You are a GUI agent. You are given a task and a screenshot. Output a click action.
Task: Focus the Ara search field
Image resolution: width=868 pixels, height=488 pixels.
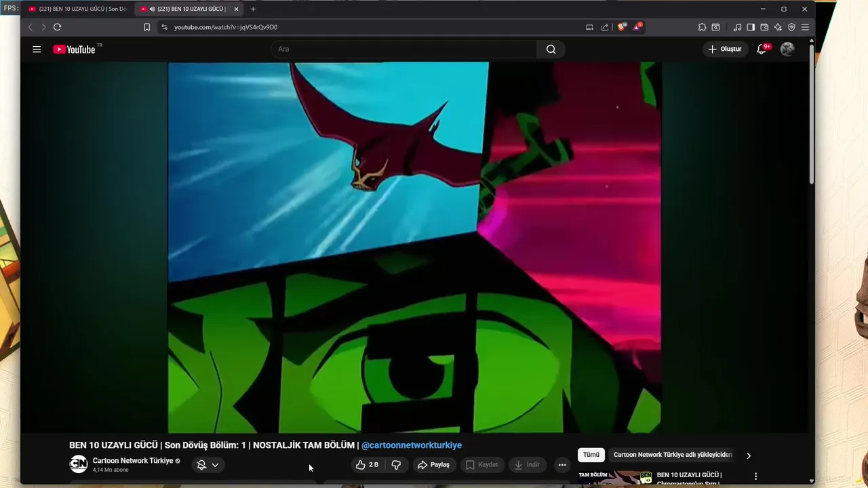tap(404, 49)
